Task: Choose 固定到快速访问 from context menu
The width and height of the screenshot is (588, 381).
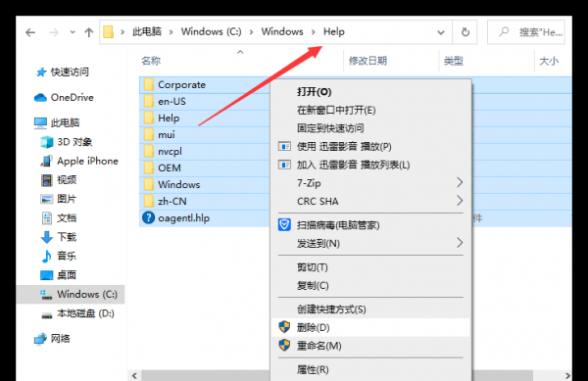Action: [370, 128]
